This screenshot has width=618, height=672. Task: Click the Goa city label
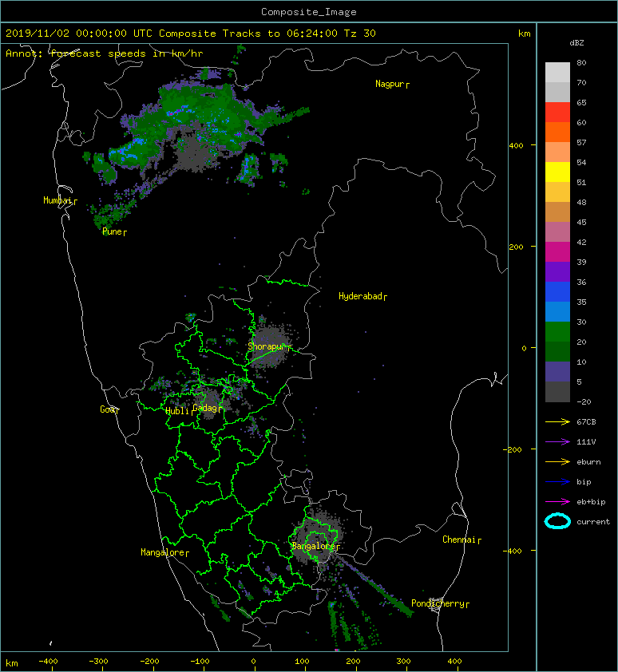coord(108,409)
